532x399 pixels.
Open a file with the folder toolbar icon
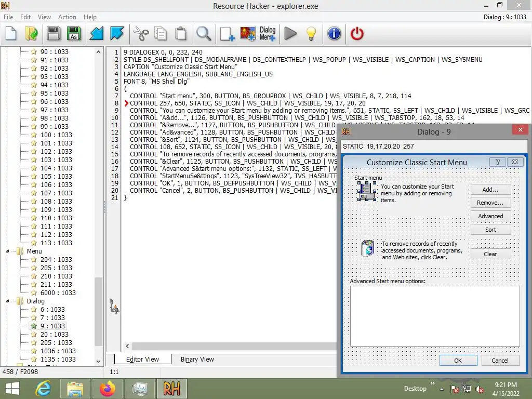coord(32,34)
